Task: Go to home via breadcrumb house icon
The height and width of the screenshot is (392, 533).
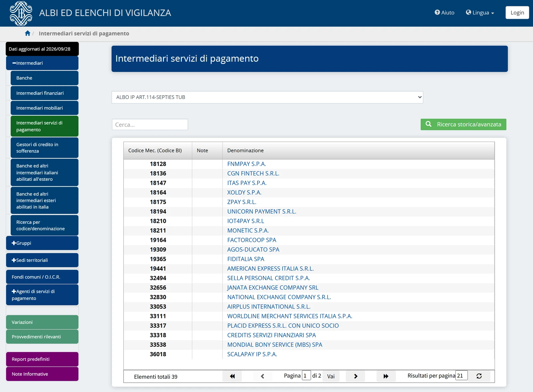Action: coord(28,33)
